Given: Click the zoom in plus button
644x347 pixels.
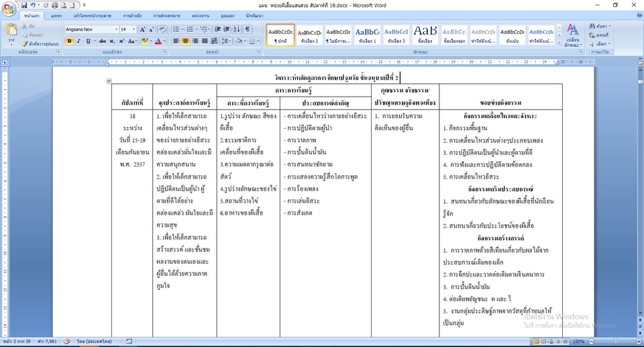Looking at the screenshot, I should [639, 341].
